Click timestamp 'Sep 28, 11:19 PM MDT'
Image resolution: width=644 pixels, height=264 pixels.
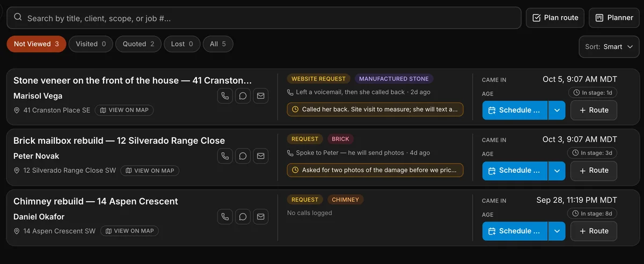(x=577, y=200)
